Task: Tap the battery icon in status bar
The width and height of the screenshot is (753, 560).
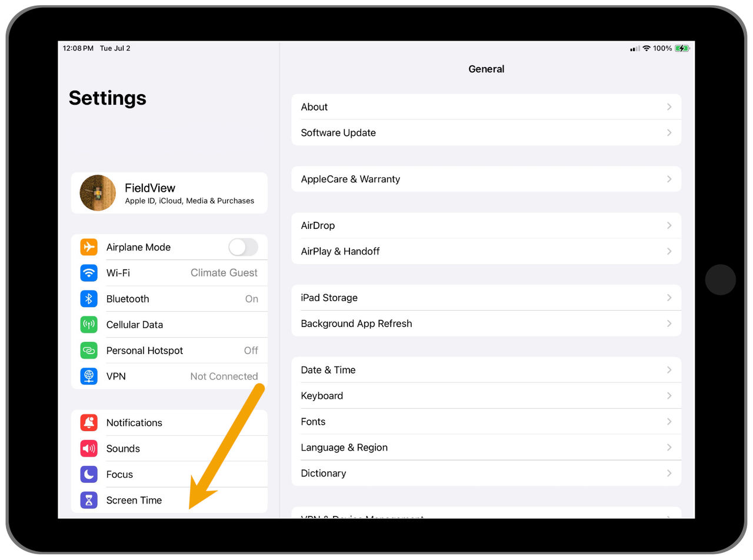Action: [682, 48]
